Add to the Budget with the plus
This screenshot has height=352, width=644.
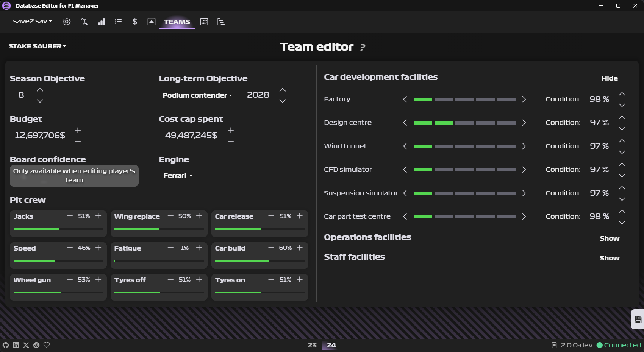click(78, 130)
